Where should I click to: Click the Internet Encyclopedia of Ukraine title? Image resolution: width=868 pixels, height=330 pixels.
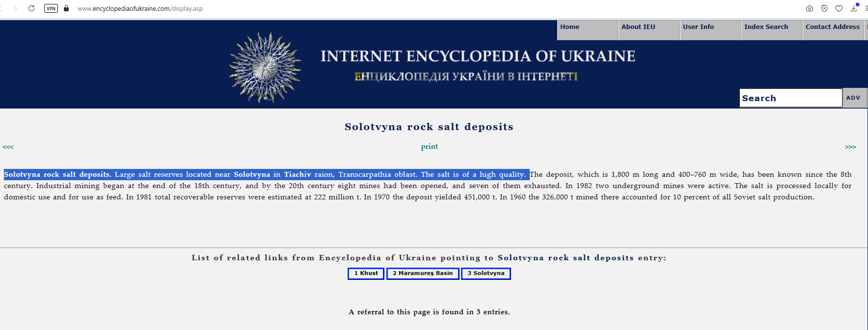click(478, 56)
